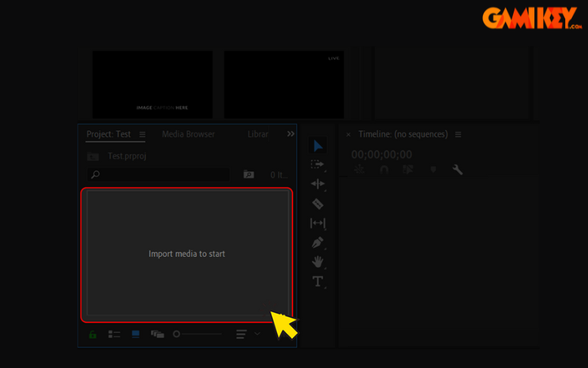588x368 pixels.
Task: Switch to the Media Browser tab
Action: pos(188,134)
